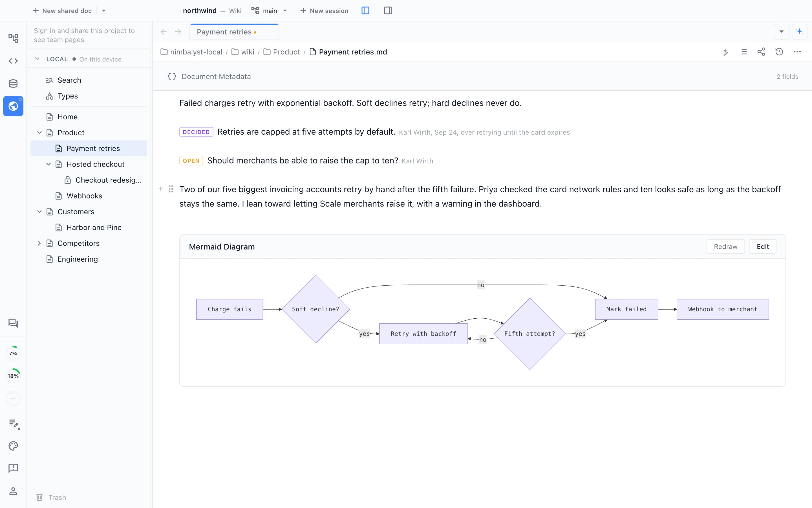
Task: Select the globe wiki icon in rail
Action: [13, 106]
